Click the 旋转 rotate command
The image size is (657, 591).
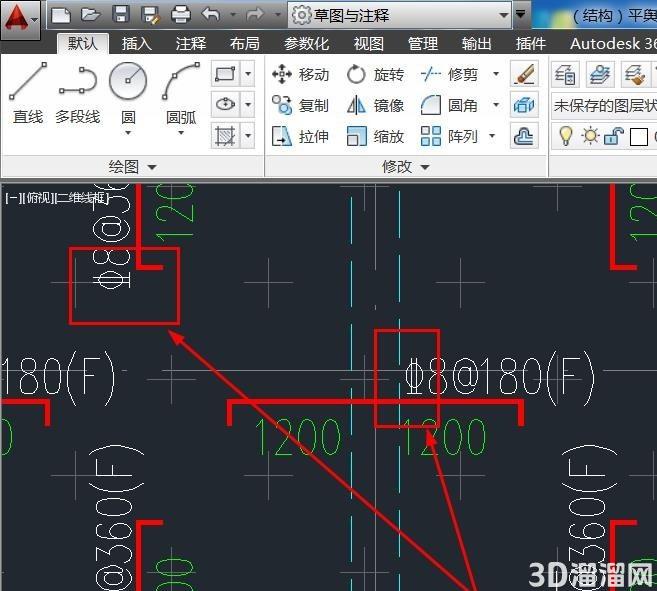pos(375,75)
